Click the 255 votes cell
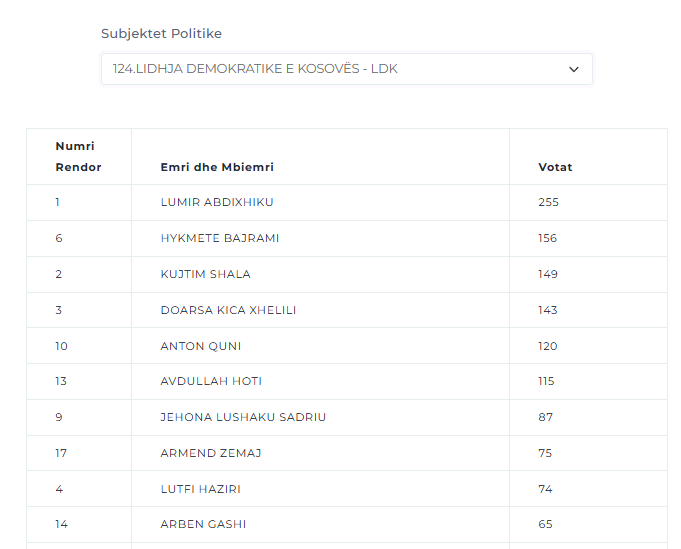Image resolution: width=681 pixels, height=549 pixels. 588,202
